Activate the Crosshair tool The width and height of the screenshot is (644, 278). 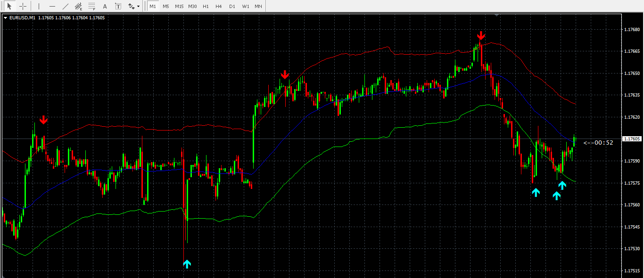[22, 7]
